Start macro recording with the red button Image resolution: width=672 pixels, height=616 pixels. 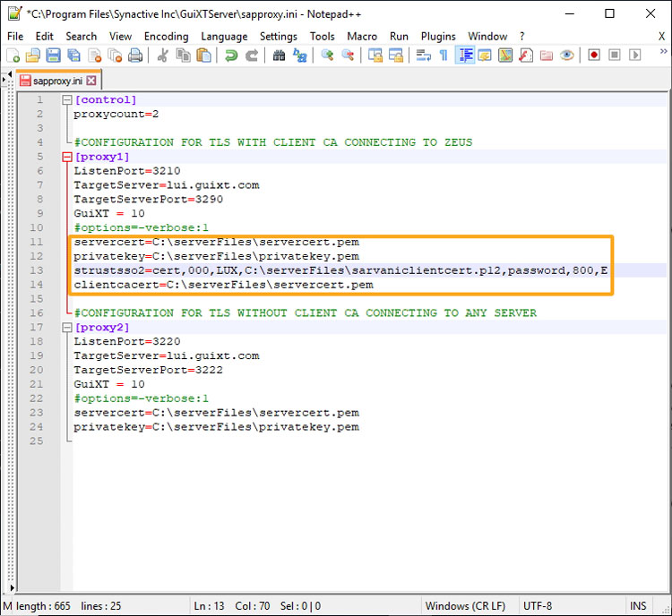594,56
